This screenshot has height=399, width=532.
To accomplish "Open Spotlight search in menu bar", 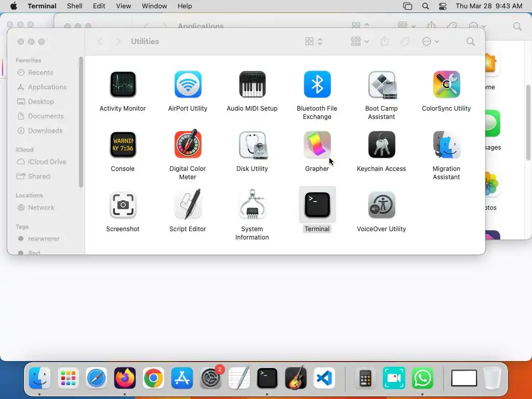I will point(425,6).
